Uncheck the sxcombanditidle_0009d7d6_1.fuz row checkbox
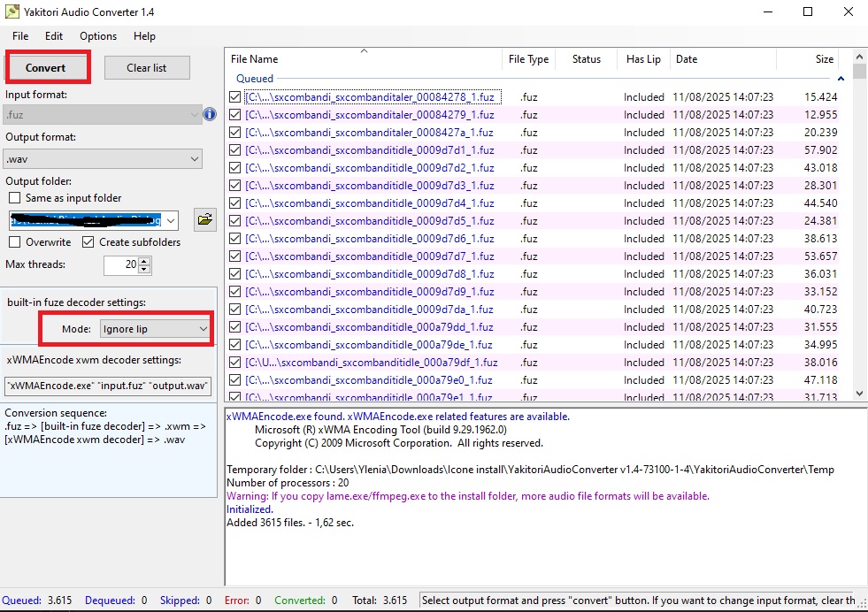The image size is (868, 612). point(234,239)
